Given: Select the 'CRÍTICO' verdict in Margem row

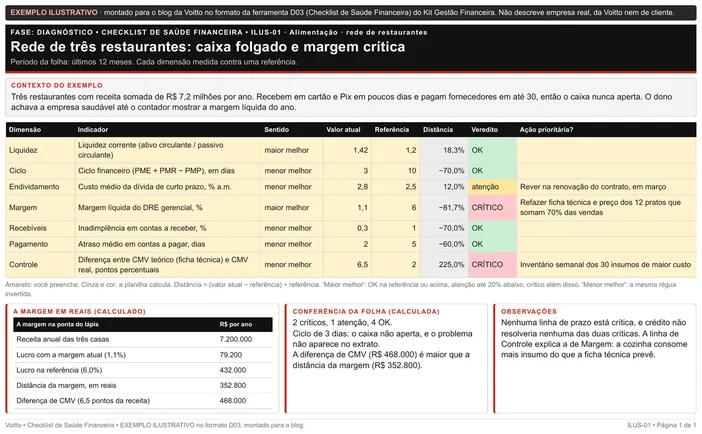Looking at the screenshot, I should [x=492, y=207].
